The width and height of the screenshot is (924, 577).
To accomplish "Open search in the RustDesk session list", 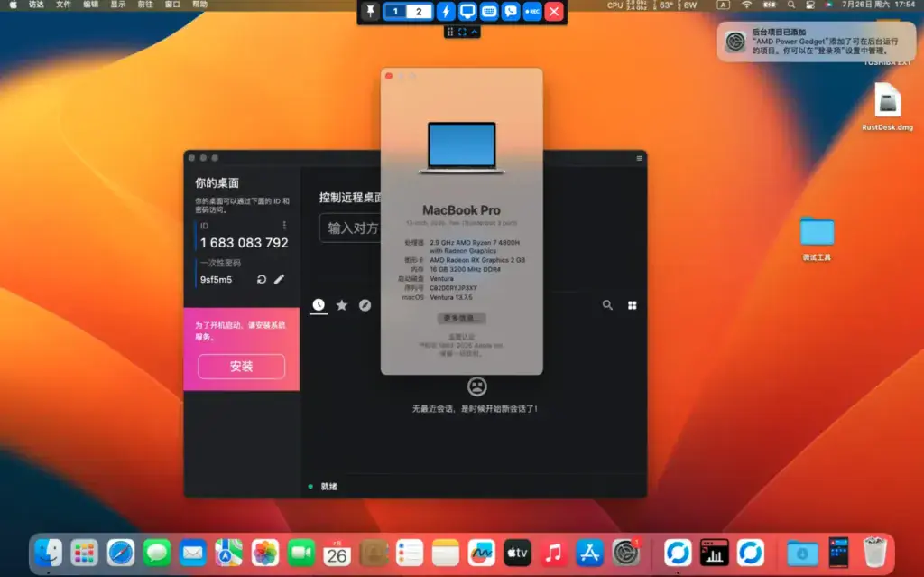I will (607, 305).
